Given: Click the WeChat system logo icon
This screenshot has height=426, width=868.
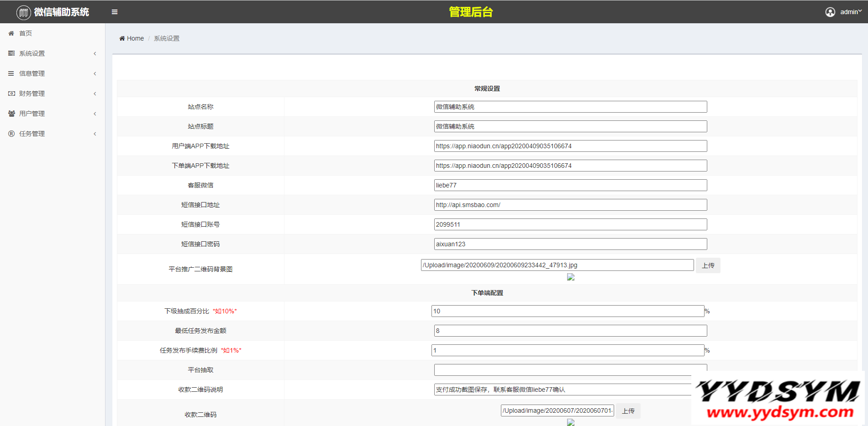Looking at the screenshot, I should tap(24, 12).
